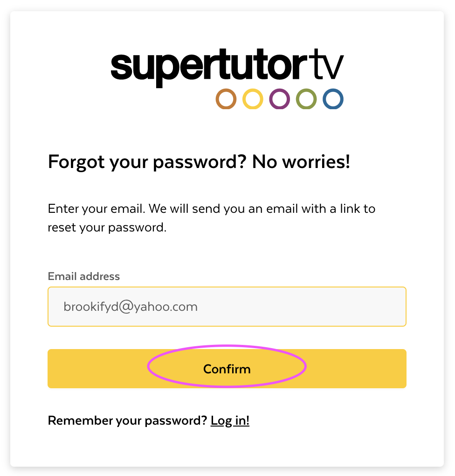Click the 'reset your password.' text line
The width and height of the screenshot is (455, 476).
click(107, 228)
